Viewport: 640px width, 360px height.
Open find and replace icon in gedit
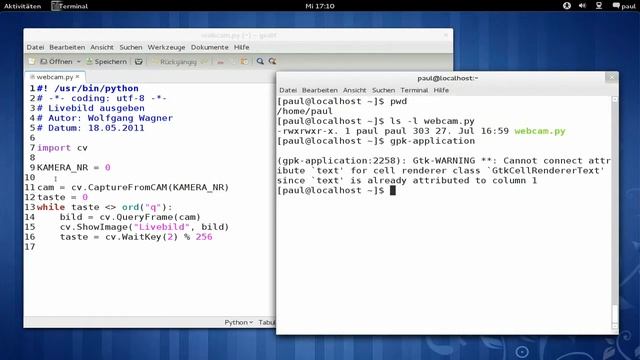pos(272,61)
